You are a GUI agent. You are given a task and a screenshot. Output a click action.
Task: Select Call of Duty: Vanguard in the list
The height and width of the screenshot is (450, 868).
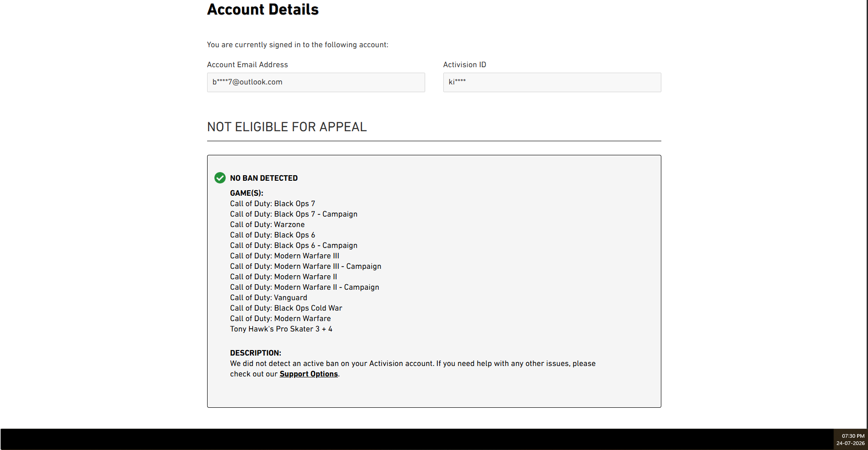pos(269,297)
